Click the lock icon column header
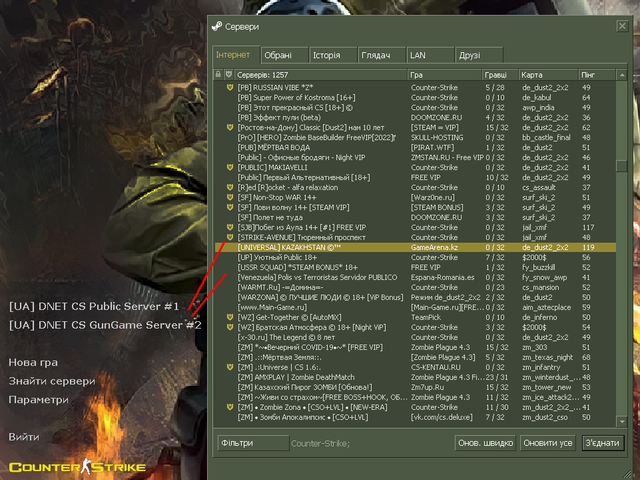640x480 pixels. coord(218,75)
